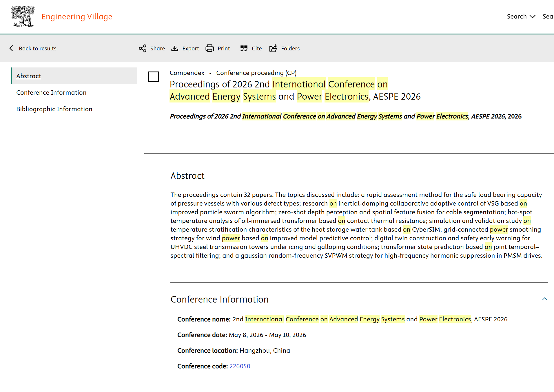Click the Export download icon
The height and width of the screenshot is (392, 554).
[x=175, y=48]
